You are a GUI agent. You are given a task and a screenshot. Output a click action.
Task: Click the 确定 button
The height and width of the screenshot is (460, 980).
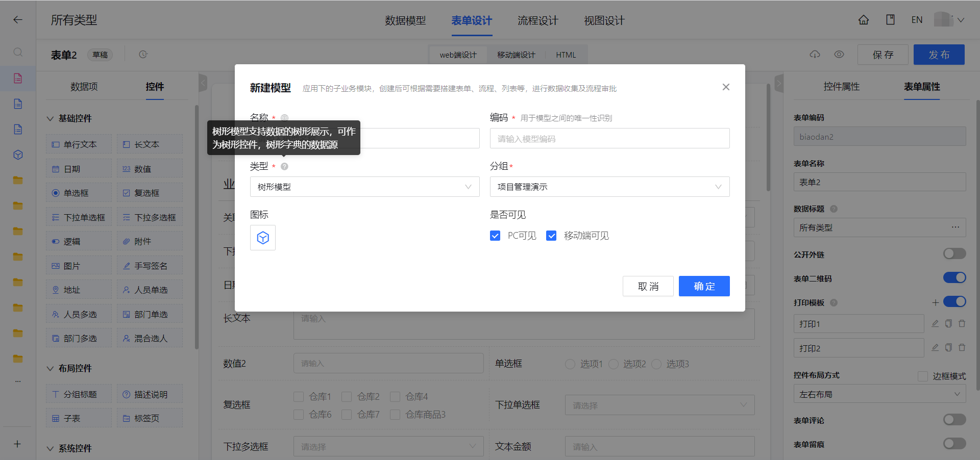704,286
